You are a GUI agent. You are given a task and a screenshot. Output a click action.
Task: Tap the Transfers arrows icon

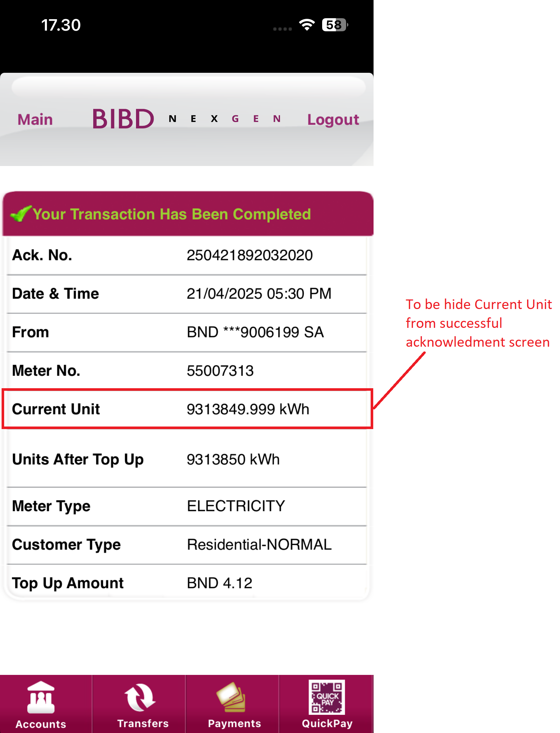pos(140,698)
